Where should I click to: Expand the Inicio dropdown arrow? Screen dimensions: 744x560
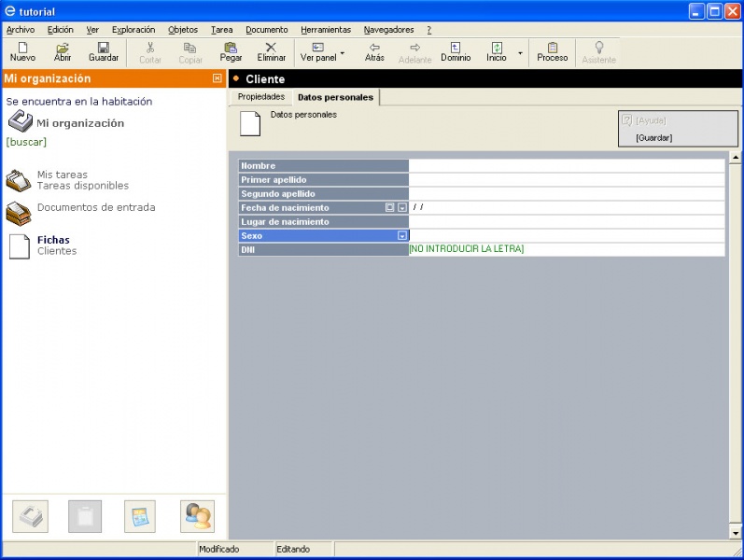click(x=520, y=53)
